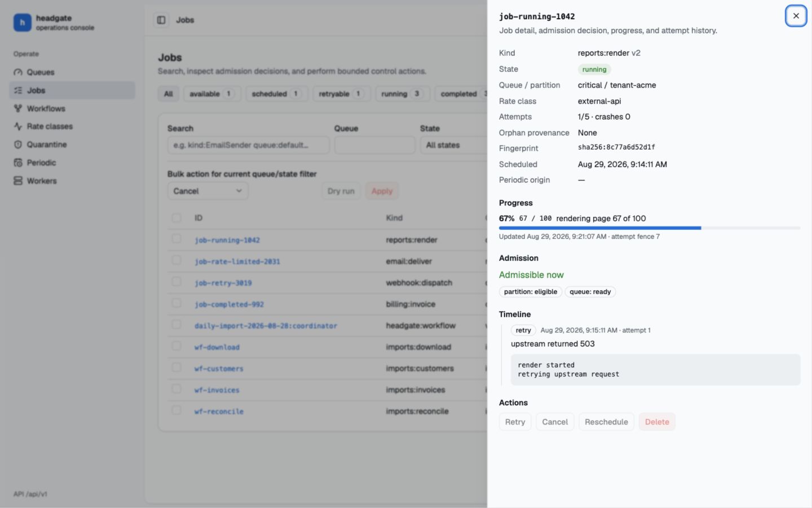The image size is (812, 508).
Task: Focus the Search jobs input field
Action: pos(248,145)
